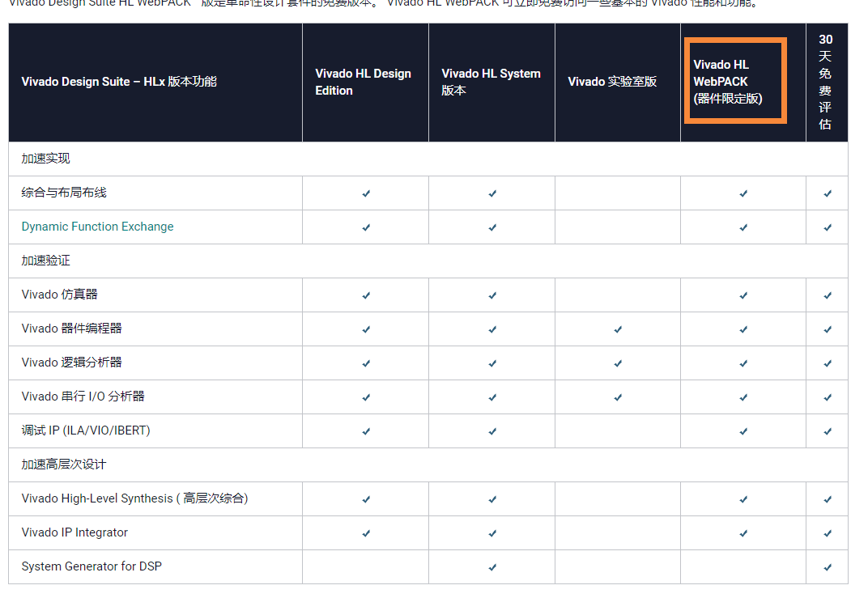Click Dynamic Function Exchange checkmark under HL WebPACK
Image resolution: width=868 pixels, height=598 pixels.
click(743, 227)
